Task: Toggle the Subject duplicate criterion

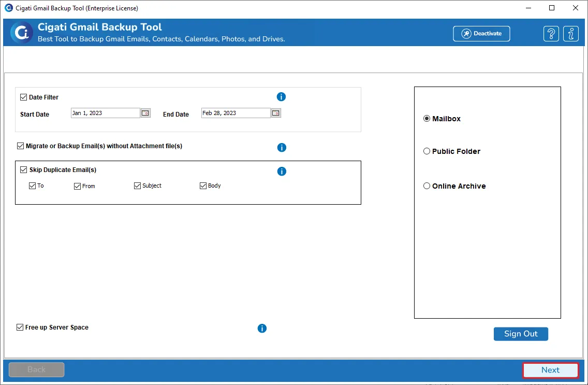Action: coord(137,186)
